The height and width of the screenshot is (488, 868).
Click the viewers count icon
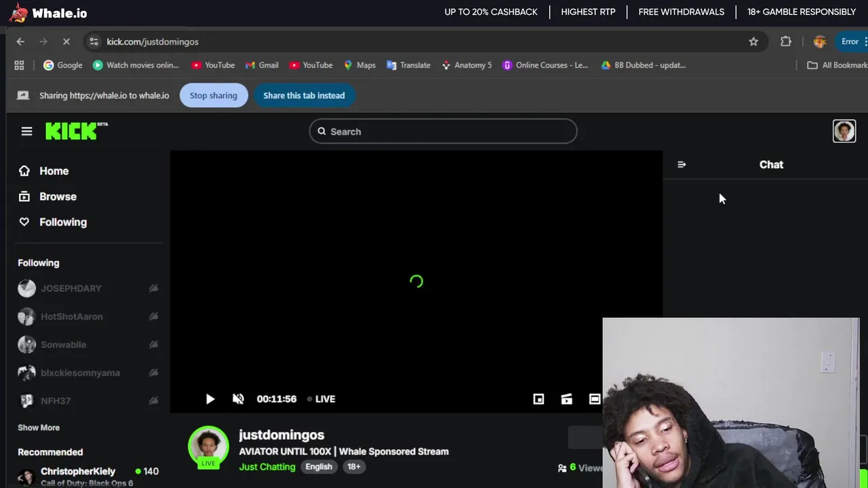pyautogui.click(x=562, y=468)
